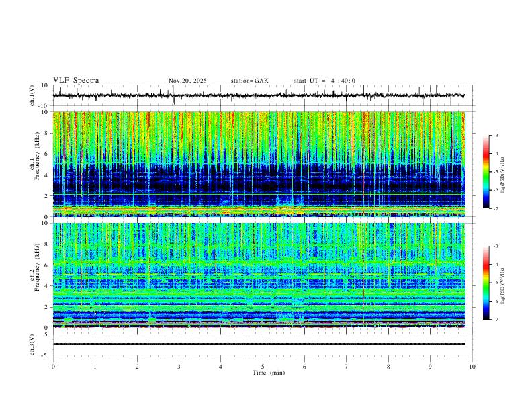Click the 'start UT = 4 :40: 0' text
The width and height of the screenshot is (532, 411).
point(324,81)
